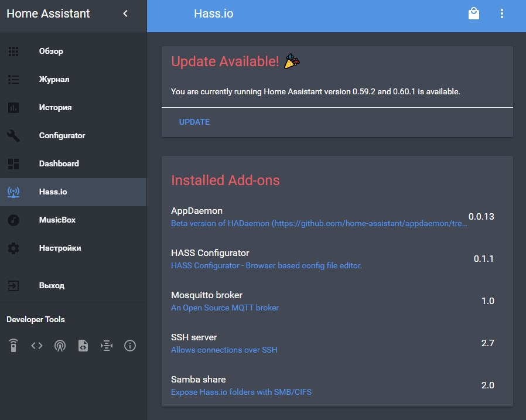
Task: Open the Services developer tool remote icon
Action: coord(13,346)
